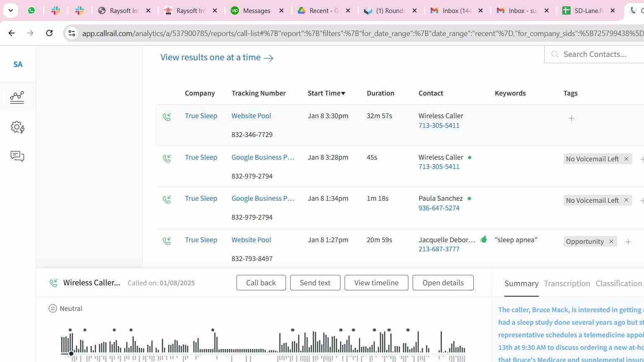Click the Tracking Number column header
The height and width of the screenshot is (362, 644).
pyautogui.click(x=258, y=93)
